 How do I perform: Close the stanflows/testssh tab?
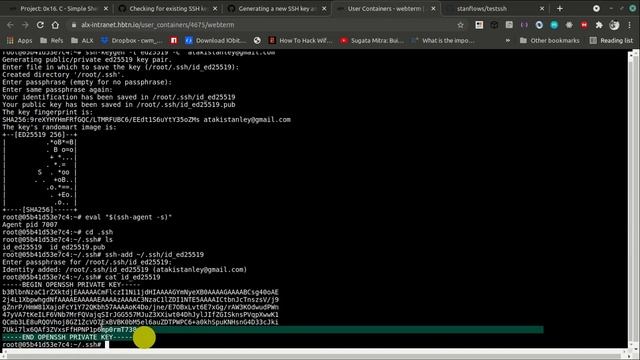click(x=542, y=9)
